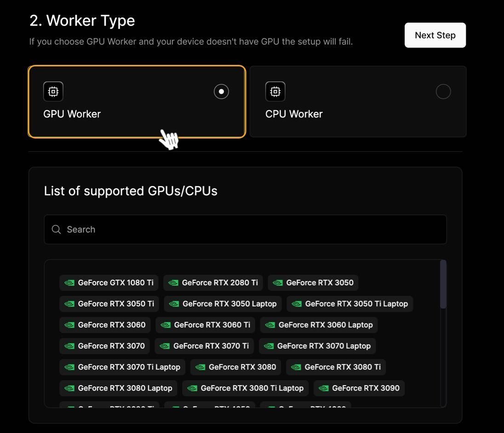Click the Nvidia logo beside GeForce RTX 3060
Screen dimensions: 504x433
(69, 325)
